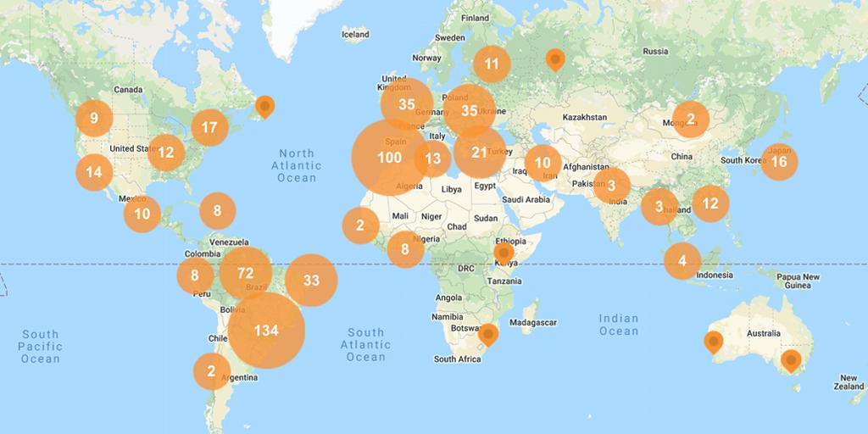Select the 33 cluster off Brazil's east coast

[311, 280]
